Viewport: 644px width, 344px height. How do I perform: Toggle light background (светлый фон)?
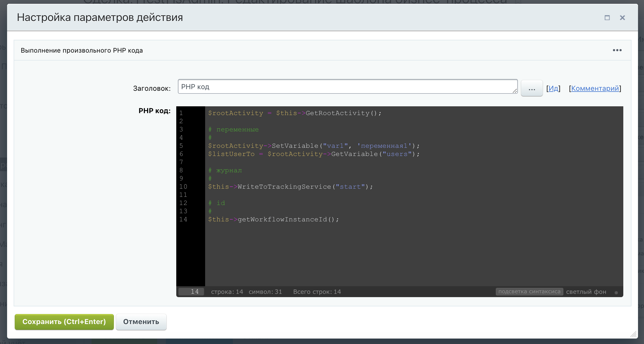point(586,292)
